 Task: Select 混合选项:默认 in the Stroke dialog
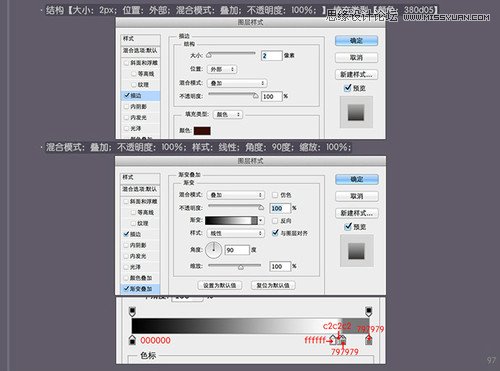pos(140,51)
